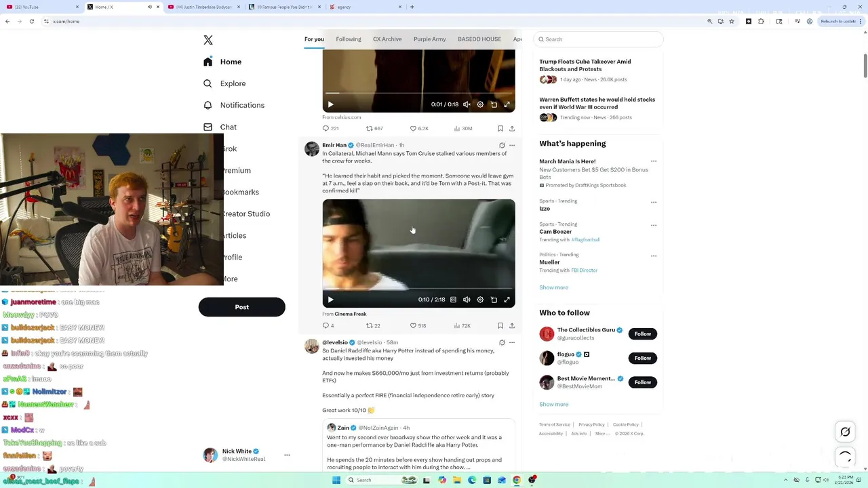Viewport: 868px width, 488px height.
Task: Share the top video post
Action: click(512, 128)
